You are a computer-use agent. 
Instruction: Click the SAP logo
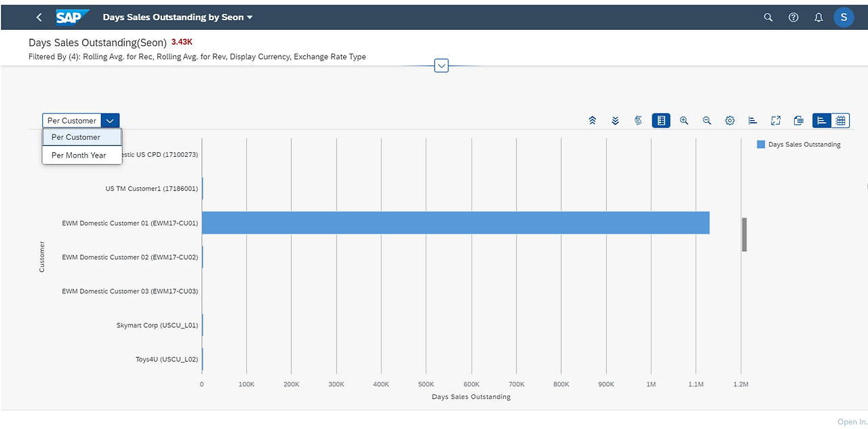tap(73, 18)
